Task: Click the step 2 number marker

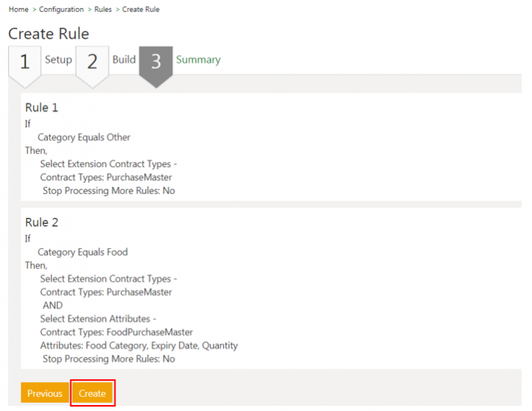Action: (92, 62)
